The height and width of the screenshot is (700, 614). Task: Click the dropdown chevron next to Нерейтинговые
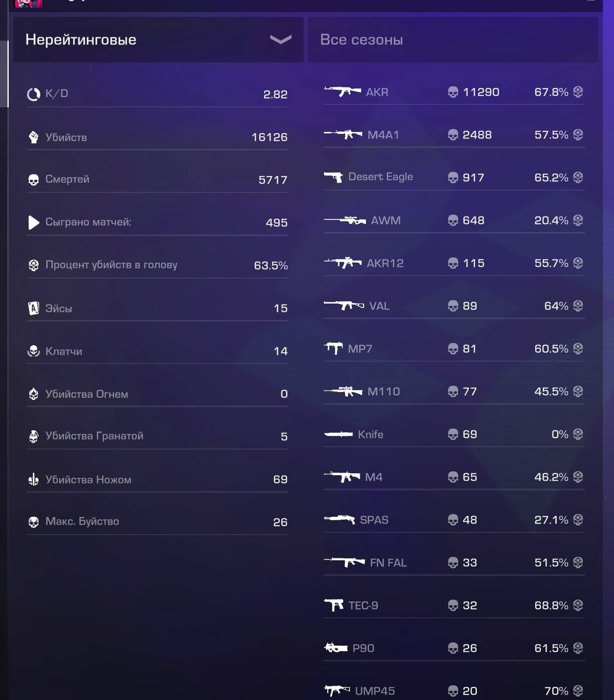(280, 39)
